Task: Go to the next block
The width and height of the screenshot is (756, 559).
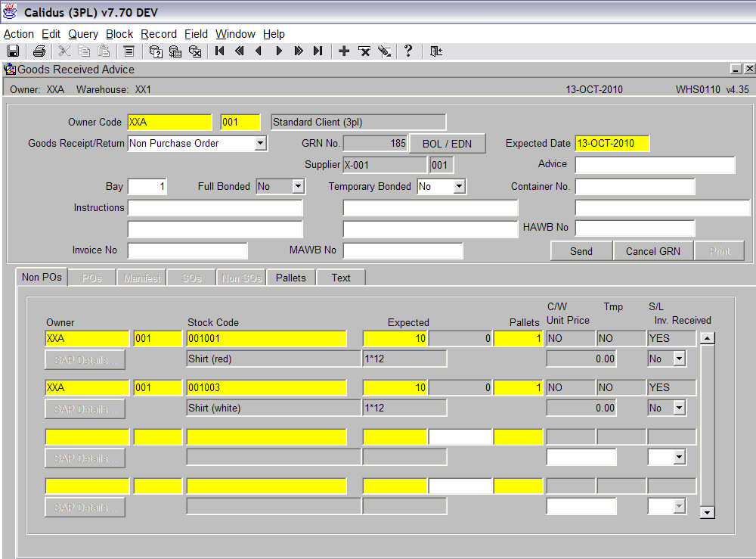Action: click(x=299, y=51)
